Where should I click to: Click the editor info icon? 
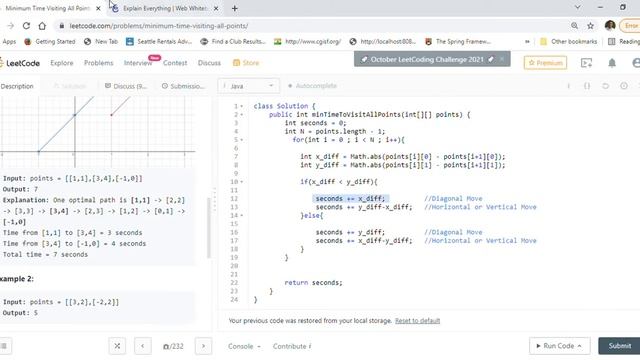tap(569, 86)
